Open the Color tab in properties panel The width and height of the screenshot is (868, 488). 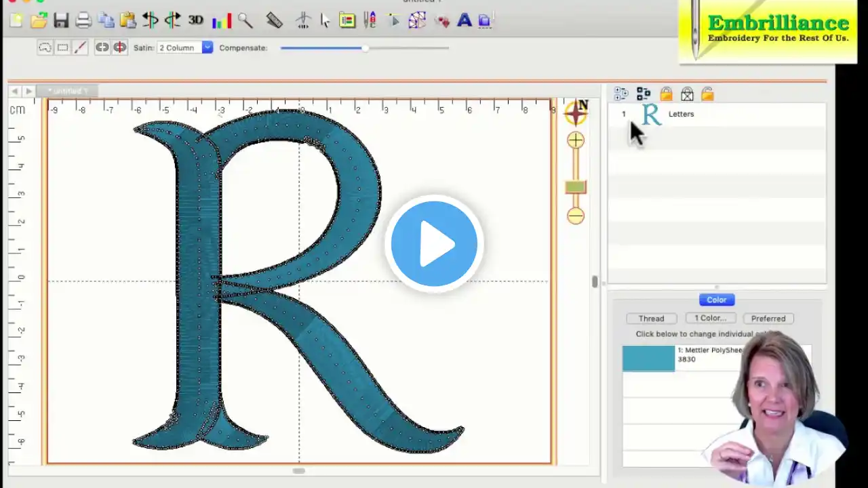tap(717, 300)
